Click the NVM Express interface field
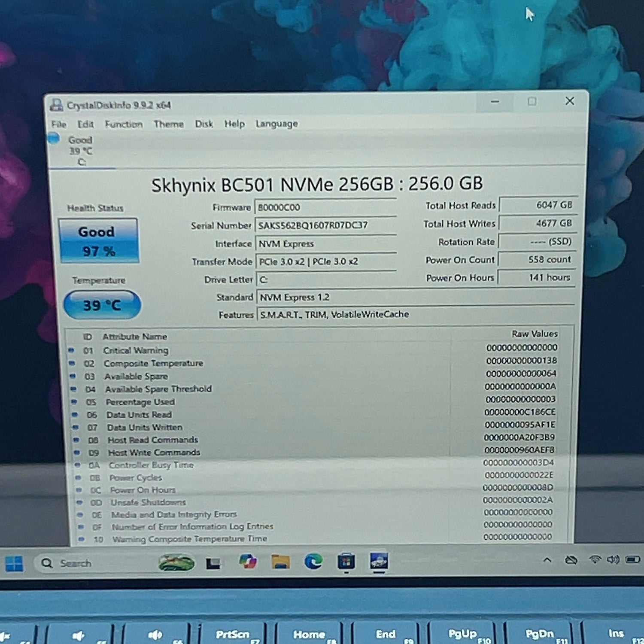644x644 pixels. pos(325,244)
